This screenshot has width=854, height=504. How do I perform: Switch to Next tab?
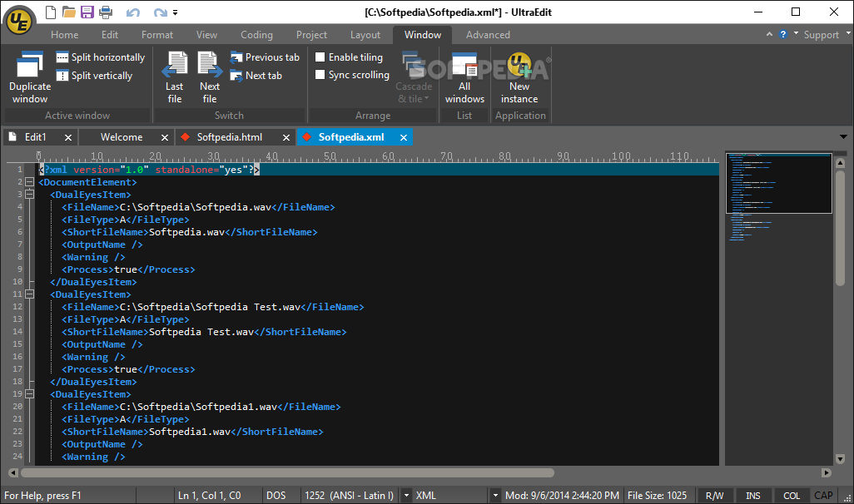tap(256, 76)
